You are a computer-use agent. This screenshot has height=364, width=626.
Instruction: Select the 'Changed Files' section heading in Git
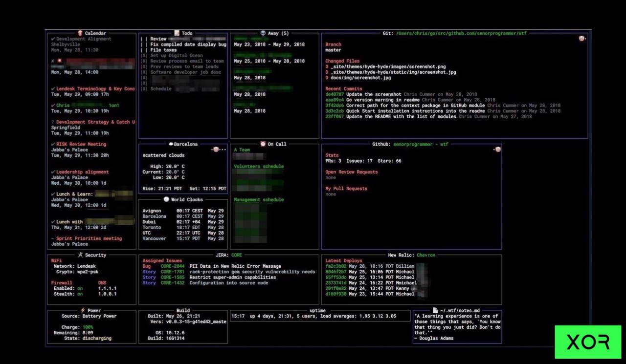pyautogui.click(x=342, y=61)
